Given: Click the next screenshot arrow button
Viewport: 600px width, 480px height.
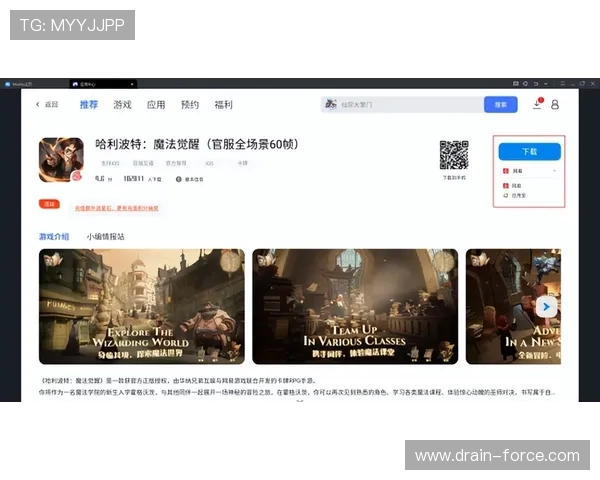Looking at the screenshot, I should coord(546,307).
